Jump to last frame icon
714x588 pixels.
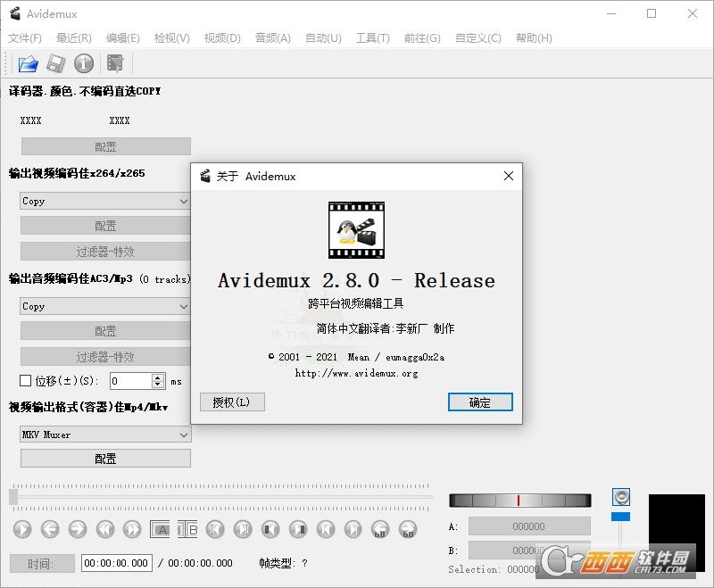click(353, 529)
